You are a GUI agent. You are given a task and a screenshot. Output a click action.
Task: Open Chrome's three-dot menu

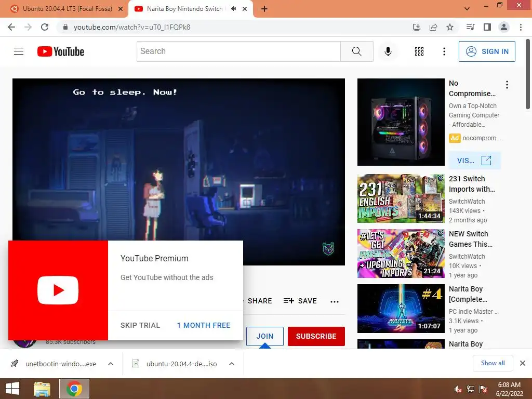(521, 27)
